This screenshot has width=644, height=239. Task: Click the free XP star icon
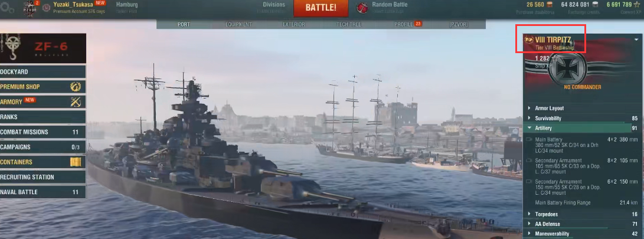(638, 5)
